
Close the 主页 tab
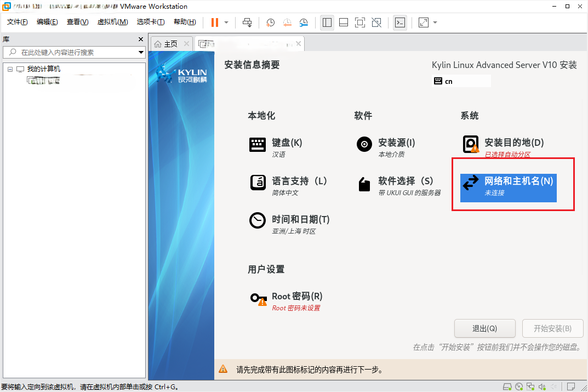pyautogui.click(x=186, y=43)
